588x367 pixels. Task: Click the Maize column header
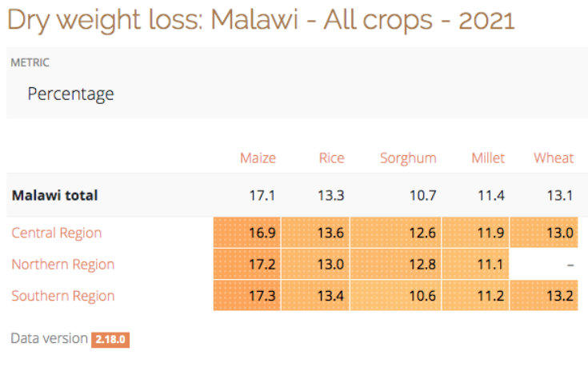258,158
